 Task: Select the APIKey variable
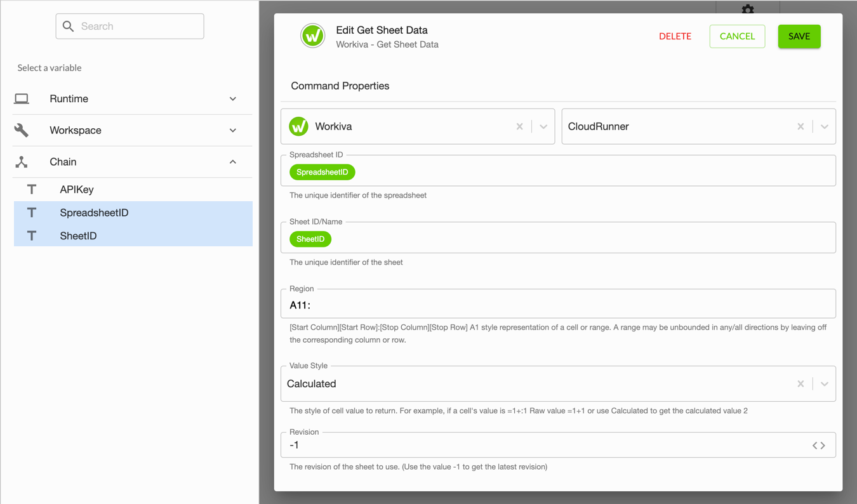pyautogui.click(x=133, y=189)
